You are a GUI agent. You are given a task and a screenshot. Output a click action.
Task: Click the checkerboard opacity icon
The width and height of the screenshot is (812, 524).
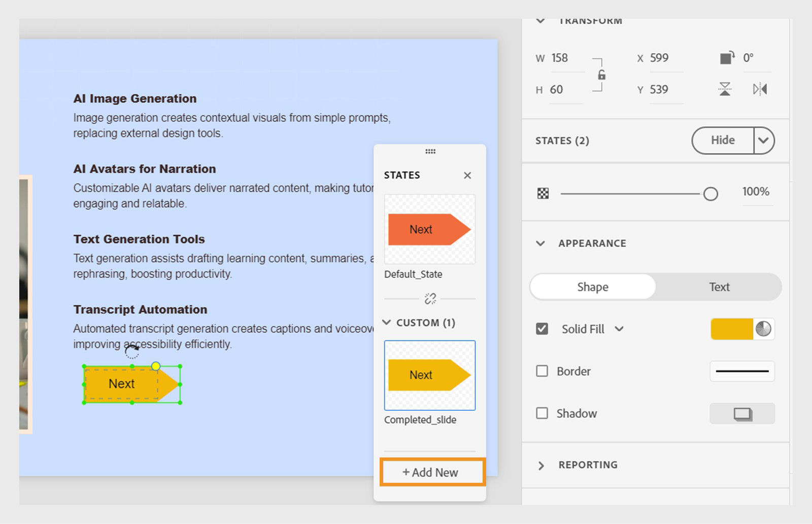(x=543, y=193)
